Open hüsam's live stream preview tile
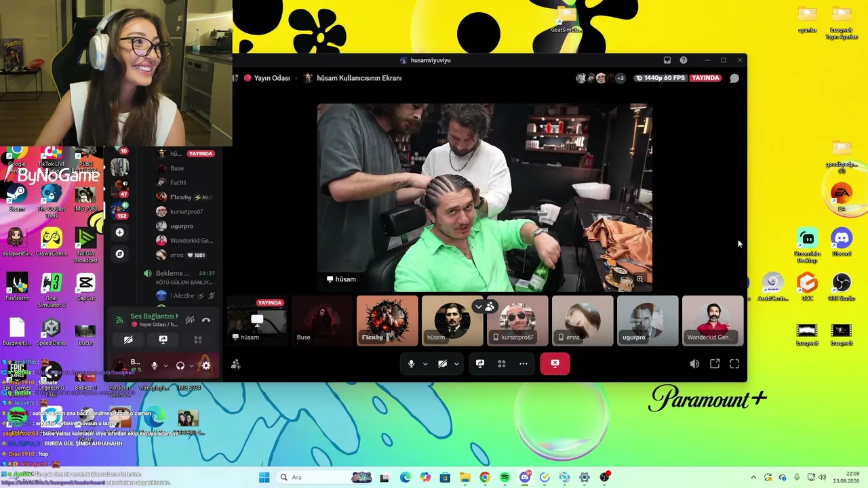Viewport: 868px width, 488px height. coord(257,321)
